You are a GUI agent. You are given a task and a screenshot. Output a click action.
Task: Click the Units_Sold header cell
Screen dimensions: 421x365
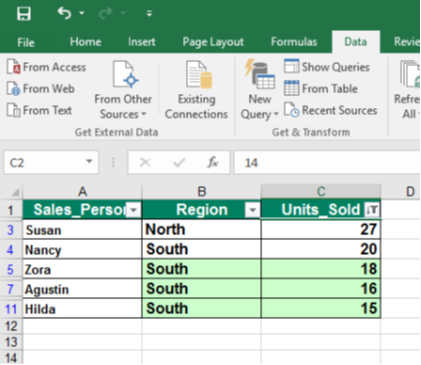[321, 210]
